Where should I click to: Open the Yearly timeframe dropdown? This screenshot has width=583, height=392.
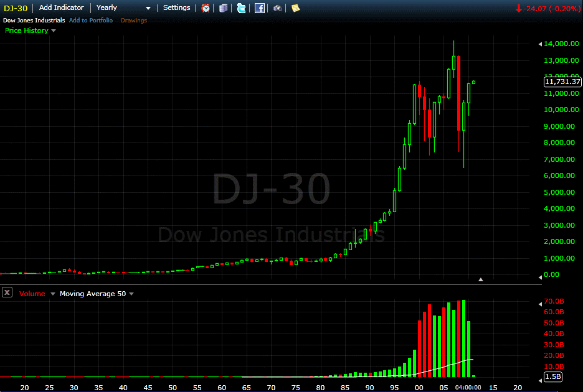coord(123,8)
